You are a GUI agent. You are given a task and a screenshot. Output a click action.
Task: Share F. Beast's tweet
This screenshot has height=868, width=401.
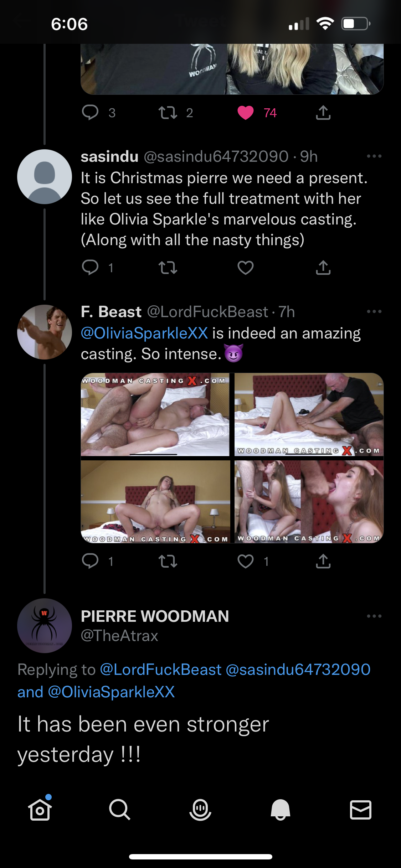(x=323, y=561)
